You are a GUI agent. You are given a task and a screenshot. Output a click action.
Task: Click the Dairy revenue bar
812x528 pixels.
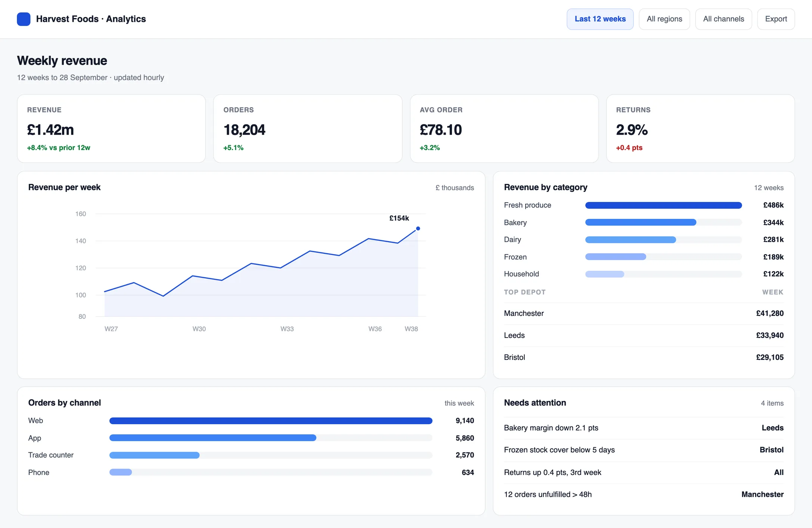(x=630, y=240)
